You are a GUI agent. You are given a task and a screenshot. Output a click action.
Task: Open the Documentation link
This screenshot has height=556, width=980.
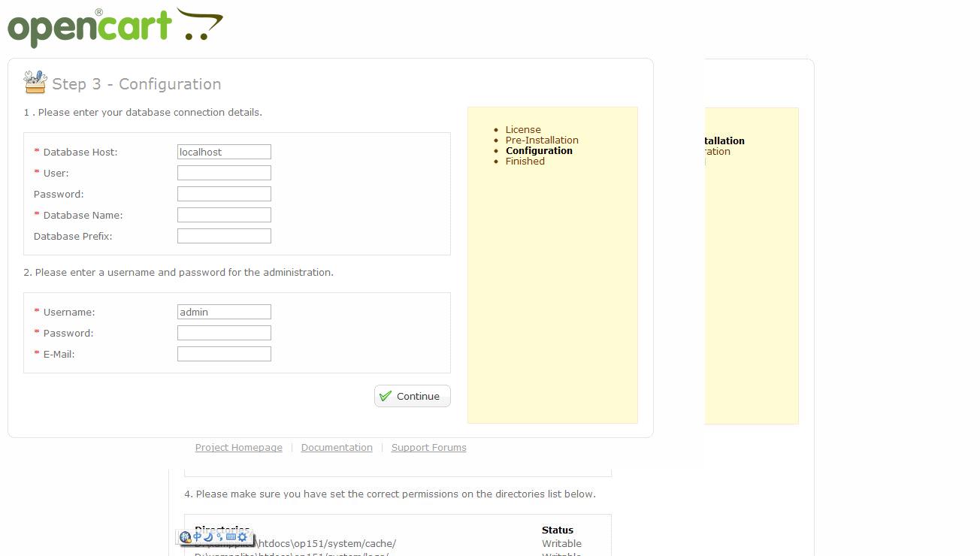(x=337, y=447)
